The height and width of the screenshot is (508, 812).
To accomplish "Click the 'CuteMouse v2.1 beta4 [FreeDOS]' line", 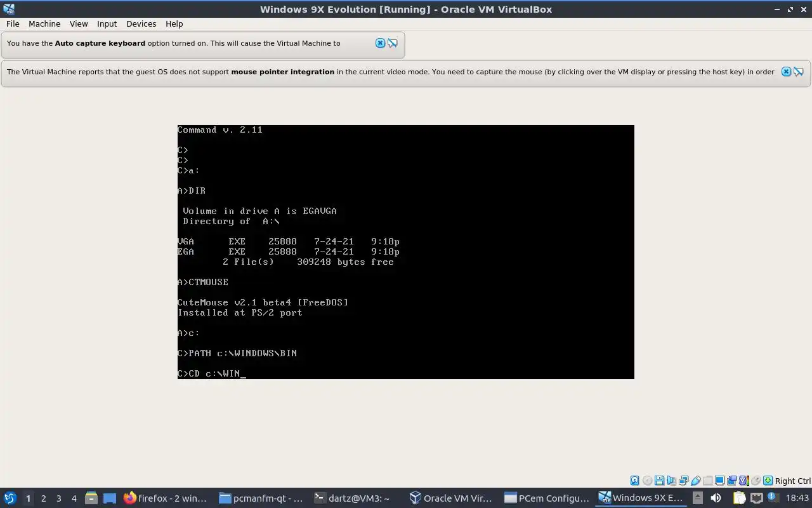I will (x=263, y=302).
